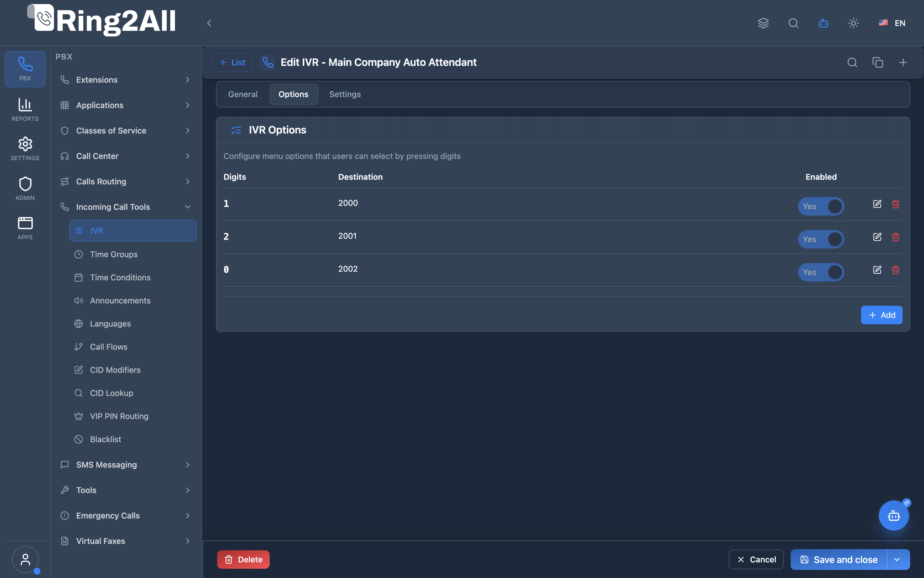Click Save and close button

pos(839,559)
